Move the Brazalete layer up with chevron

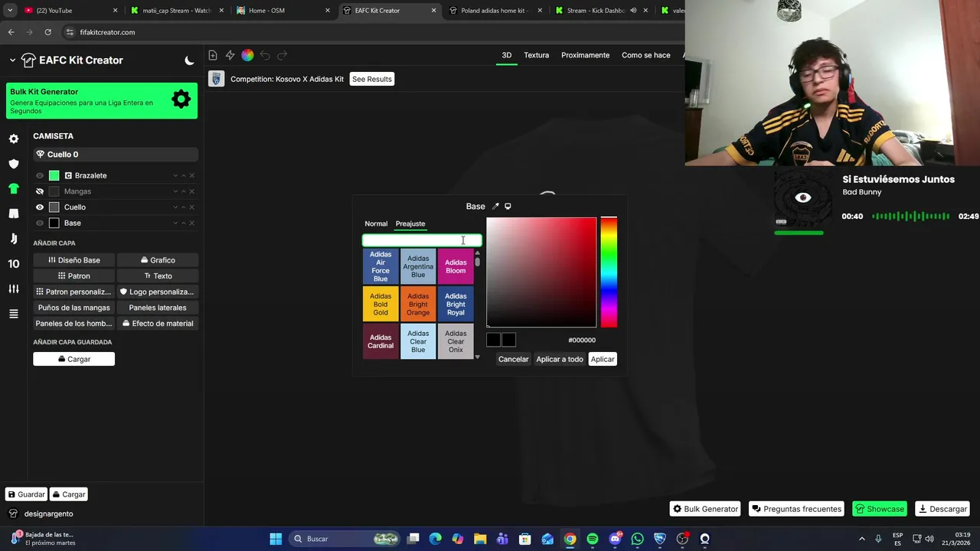click(184, 176)
